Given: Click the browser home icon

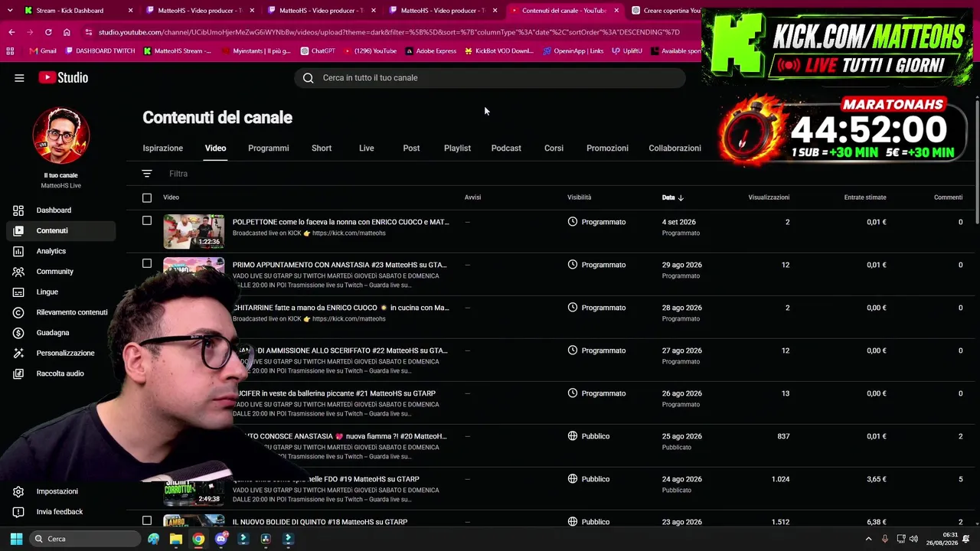Looking at the screenshot, I should point(67,32).
